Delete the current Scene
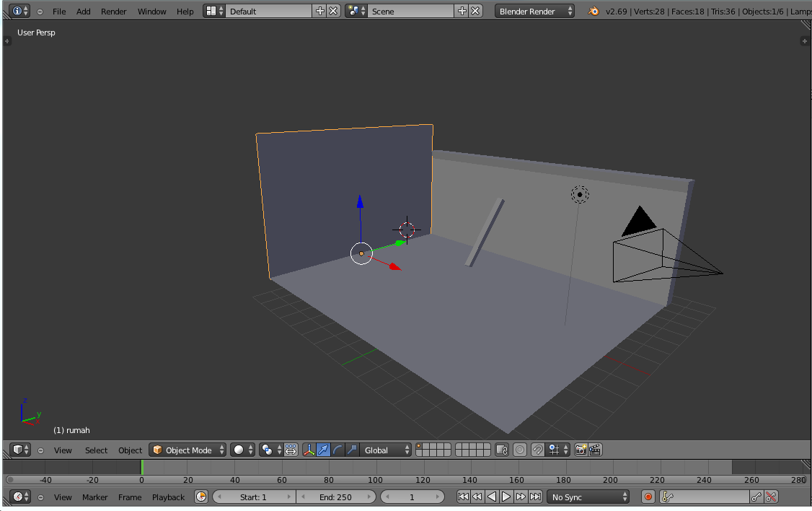The height and width of the screenshot is (511, 812). click(x=475, y=11)
